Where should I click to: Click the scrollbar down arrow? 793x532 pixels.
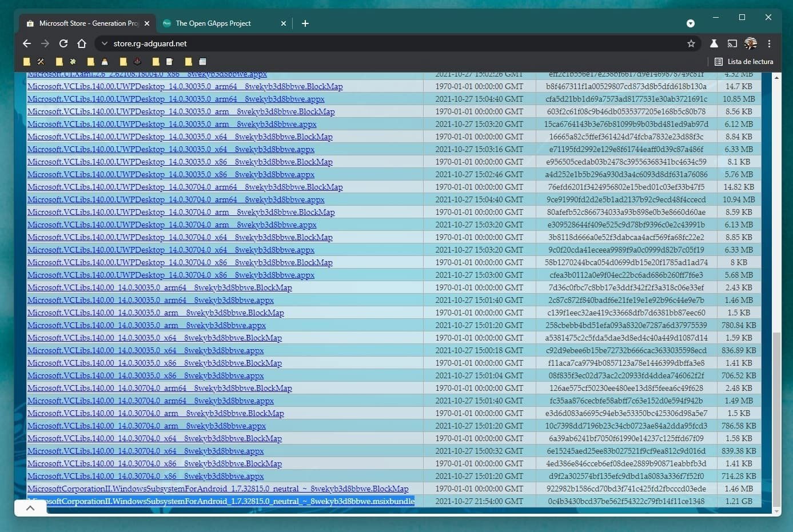pos(776,511)
